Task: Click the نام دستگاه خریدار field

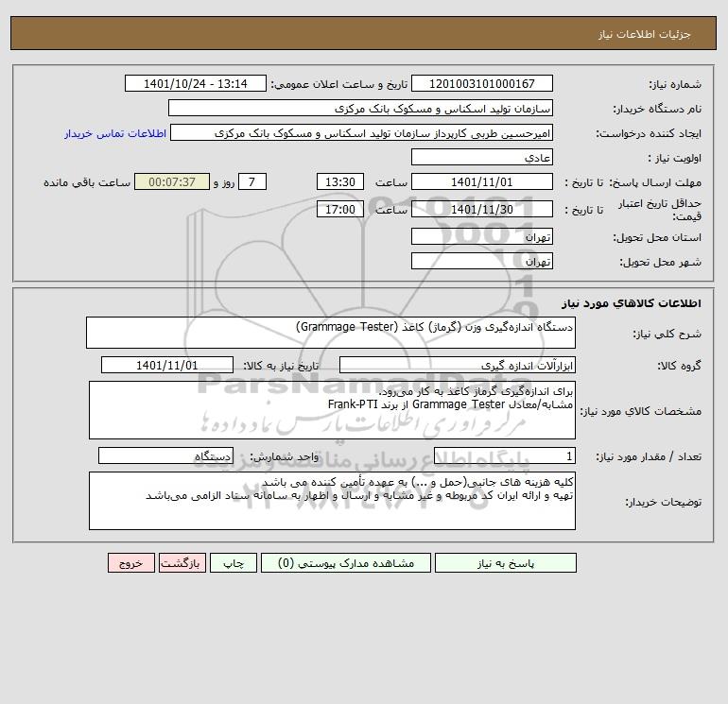Action: tap(360, 108)
